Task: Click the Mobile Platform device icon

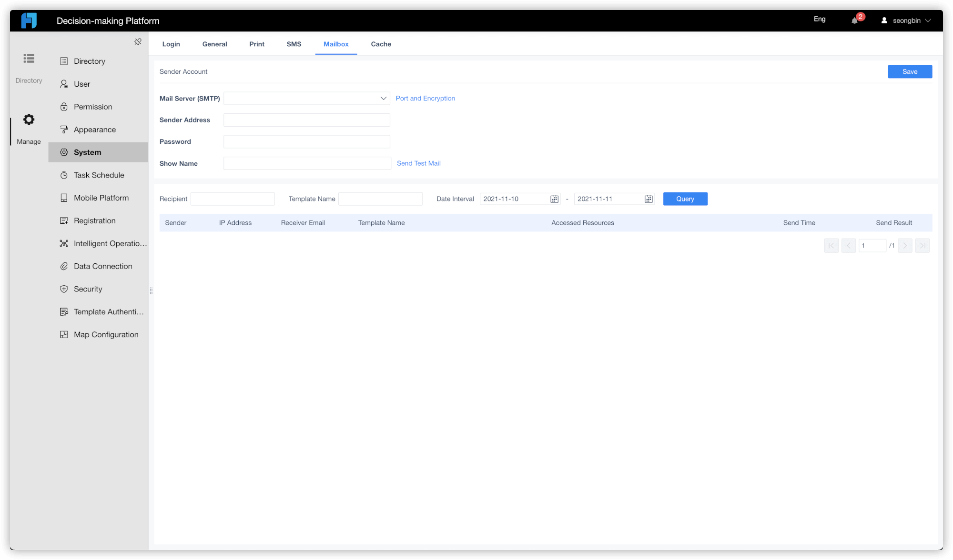Action: [64, 198]
